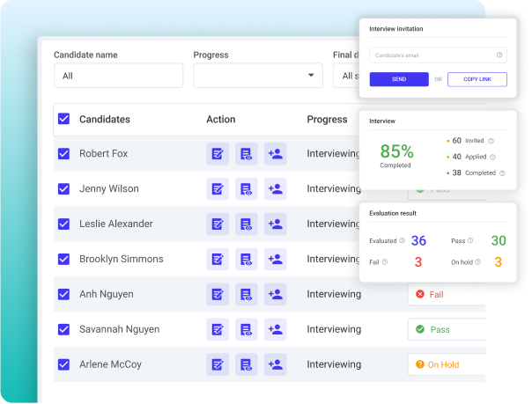Open Savannah Nguyen's Pass decision dropdown
This screenshot has height=404, width=532.
click(447, 329)
